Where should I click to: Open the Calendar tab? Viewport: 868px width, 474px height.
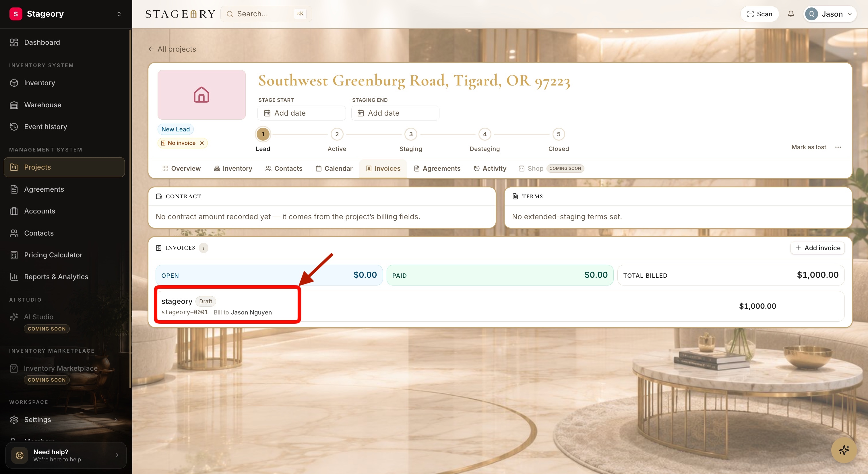coord(334,168)
